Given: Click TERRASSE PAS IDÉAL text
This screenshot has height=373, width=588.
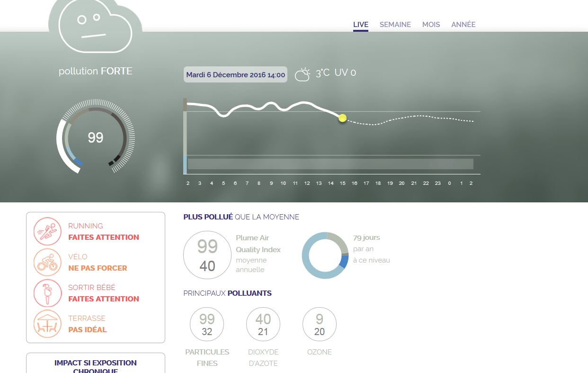Looking at the screenshot, I should [88, 324].
